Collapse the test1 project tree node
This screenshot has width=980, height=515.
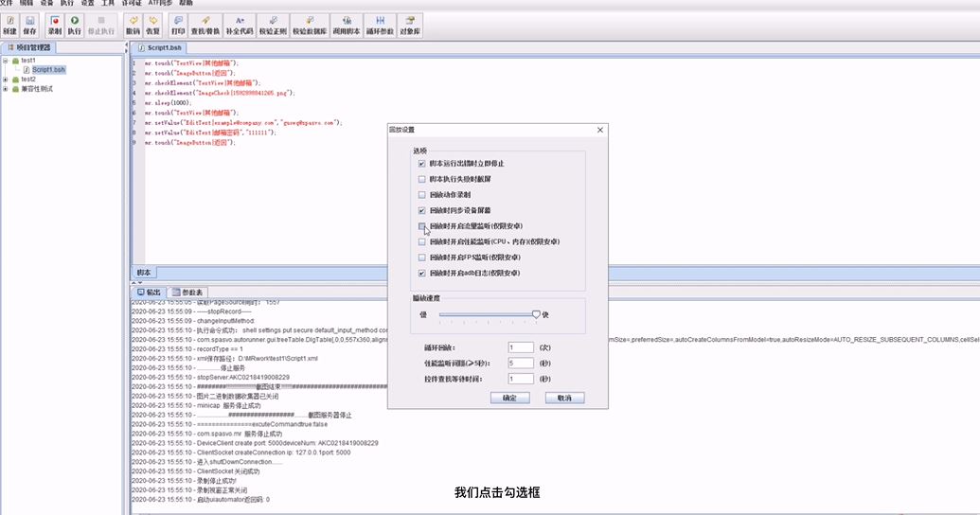coord(6,61)
